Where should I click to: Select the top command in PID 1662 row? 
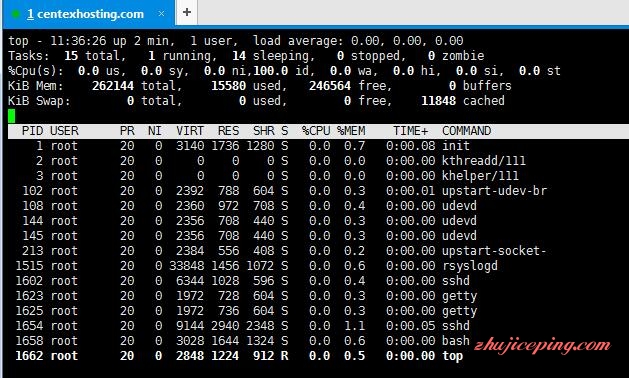(452, 356)
